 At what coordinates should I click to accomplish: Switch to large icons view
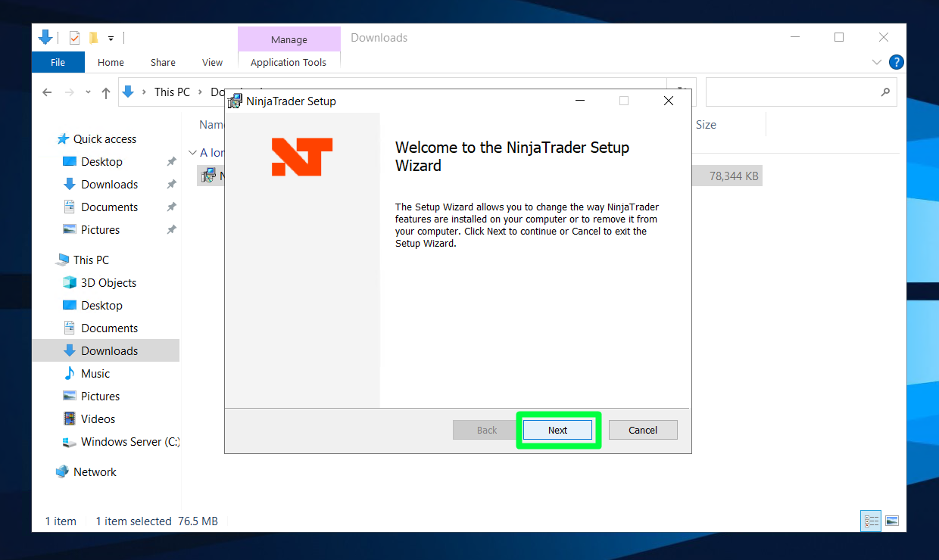pos(892,521)
